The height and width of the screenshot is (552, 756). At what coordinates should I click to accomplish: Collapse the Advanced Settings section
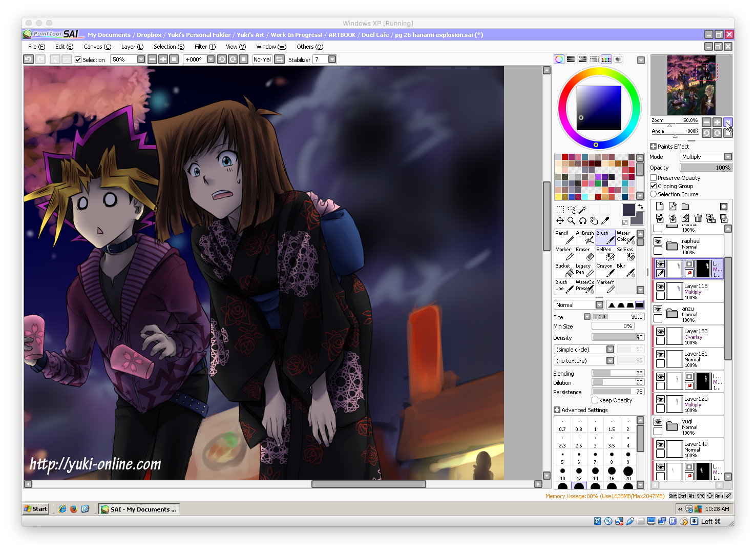[x=557, y=410]
